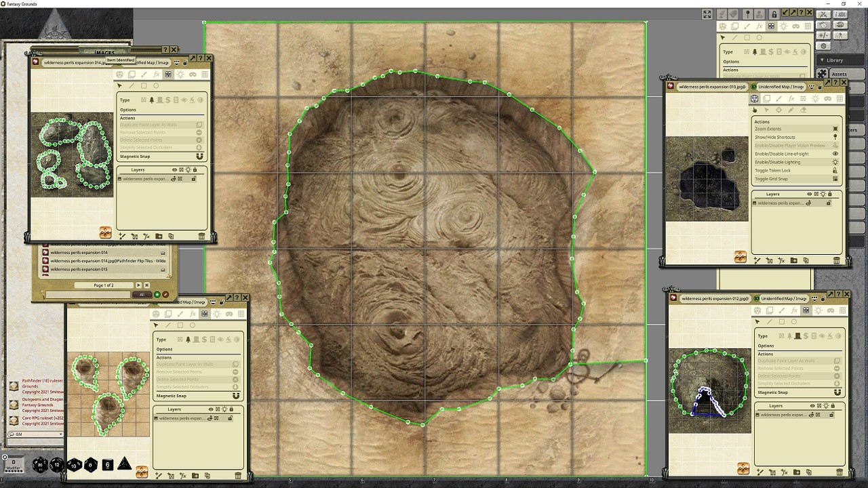Toggle the padlock icon on main map toolbar
This screenshot has width=868, height=488.
(774, 14)
